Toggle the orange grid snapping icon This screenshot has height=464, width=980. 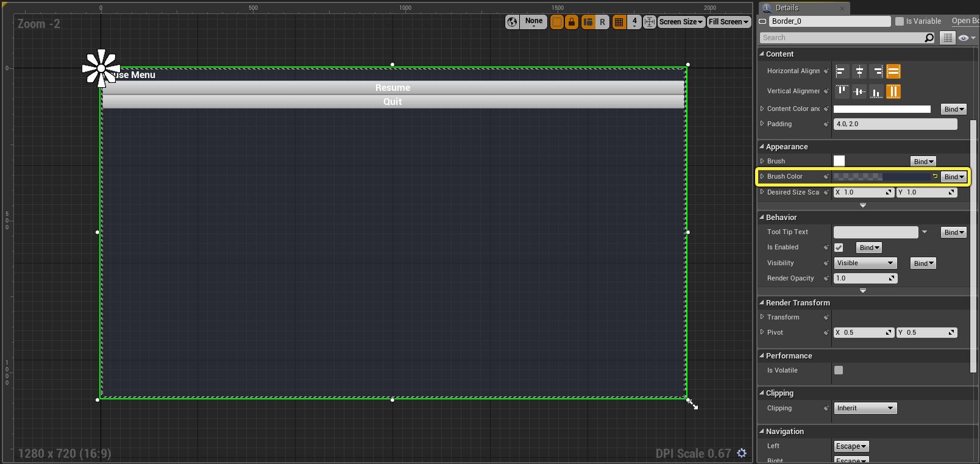click(619, 22)
